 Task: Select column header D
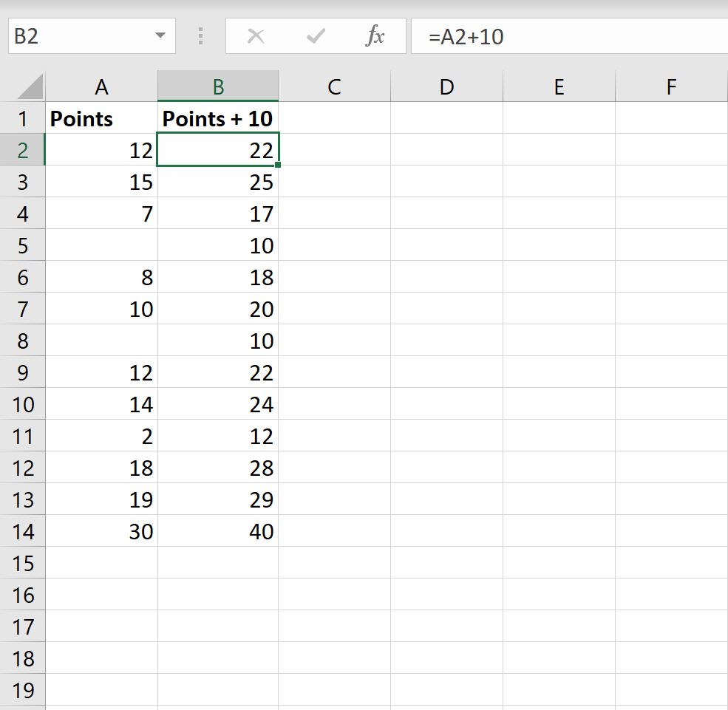pos(446,86)
